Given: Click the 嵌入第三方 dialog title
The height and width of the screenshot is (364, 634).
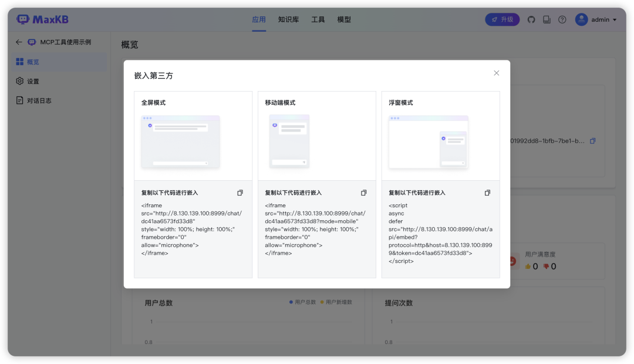Looking at the screenshot, I should (154, 76).
